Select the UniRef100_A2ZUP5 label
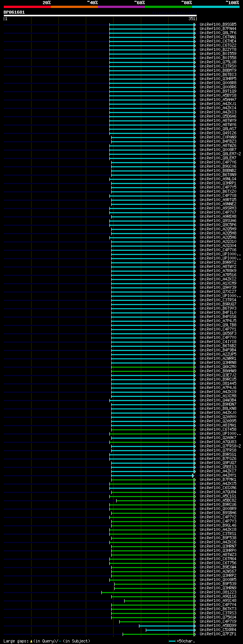243x644 pixels. pos(218,354)
